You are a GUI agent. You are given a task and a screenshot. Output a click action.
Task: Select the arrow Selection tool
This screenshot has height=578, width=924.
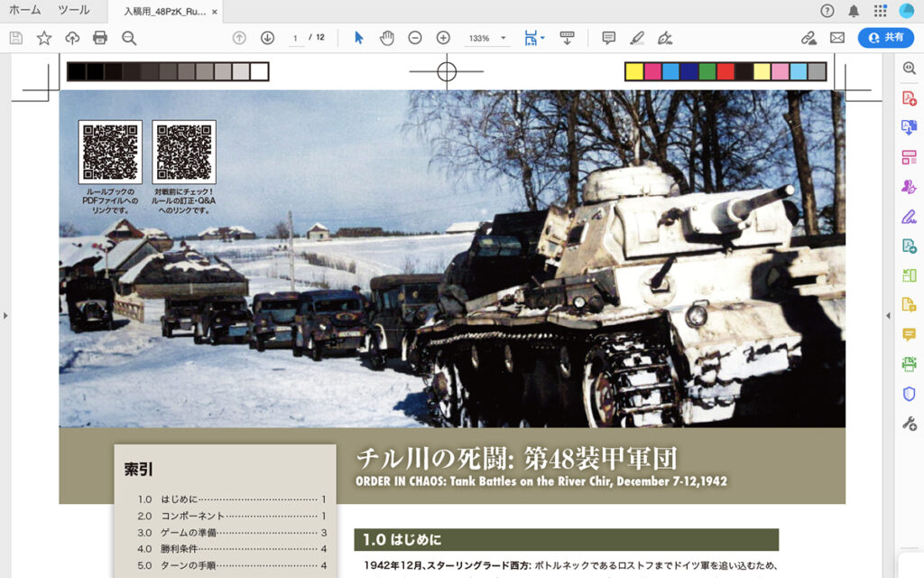click(358, 38)
